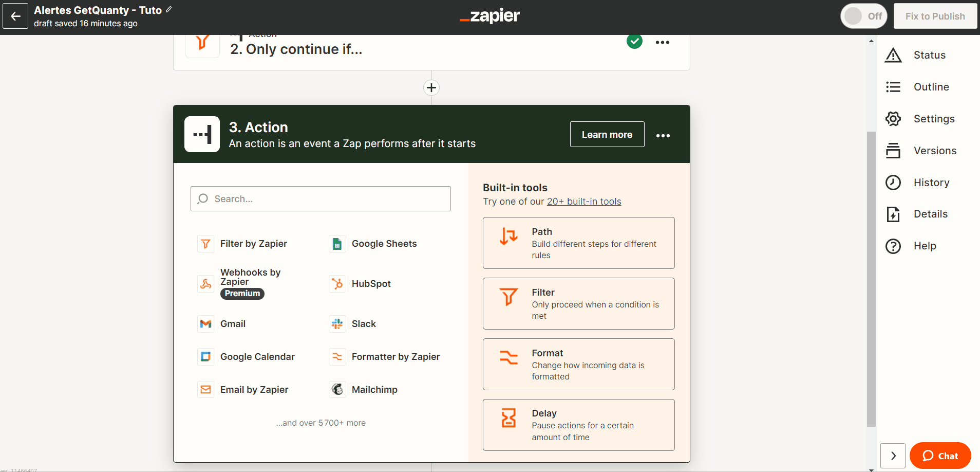Viewport: 980px width, 472px height.
Task: Open the Help panel
Action: click(x=911, y=246)
